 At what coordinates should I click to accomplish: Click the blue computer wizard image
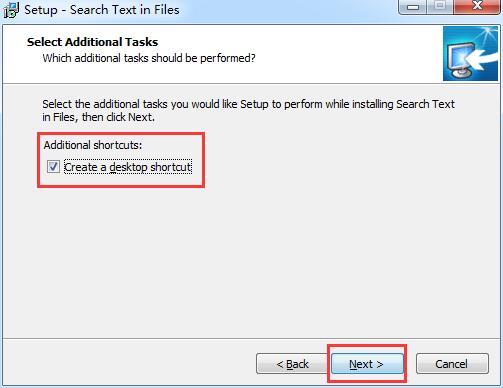[x=470, y=53]
